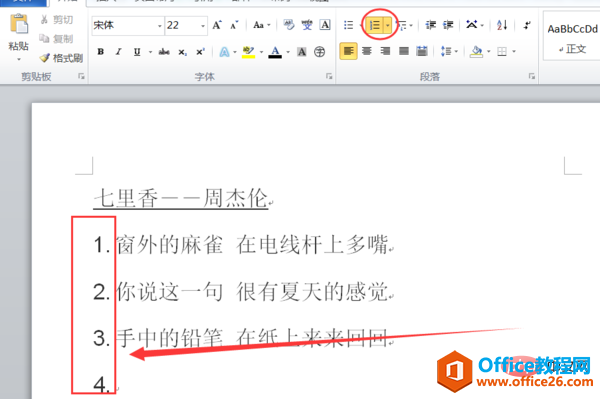The image size is (600, 399).
Task: Click the Paste button
Action: 18,37
